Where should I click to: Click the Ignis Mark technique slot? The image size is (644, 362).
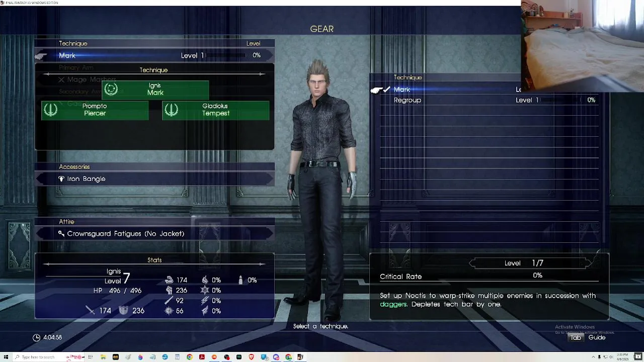[155, 89]
